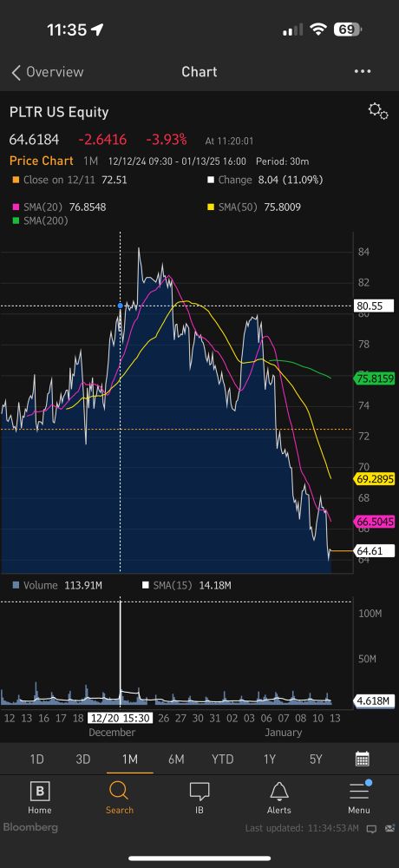Open the Menu tab

coord(358,798)
